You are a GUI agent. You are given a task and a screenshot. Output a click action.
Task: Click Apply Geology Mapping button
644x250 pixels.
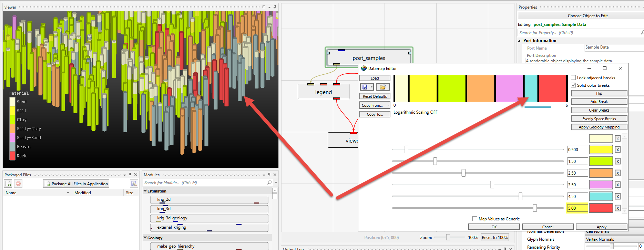[x=599, y=127]
